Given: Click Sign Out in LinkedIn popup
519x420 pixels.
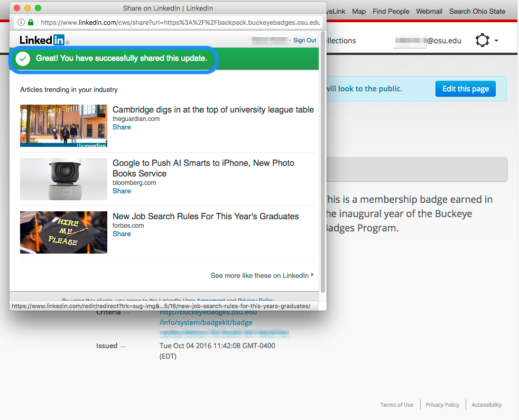Looking at the screenshot, I should [x=304, y=40].
